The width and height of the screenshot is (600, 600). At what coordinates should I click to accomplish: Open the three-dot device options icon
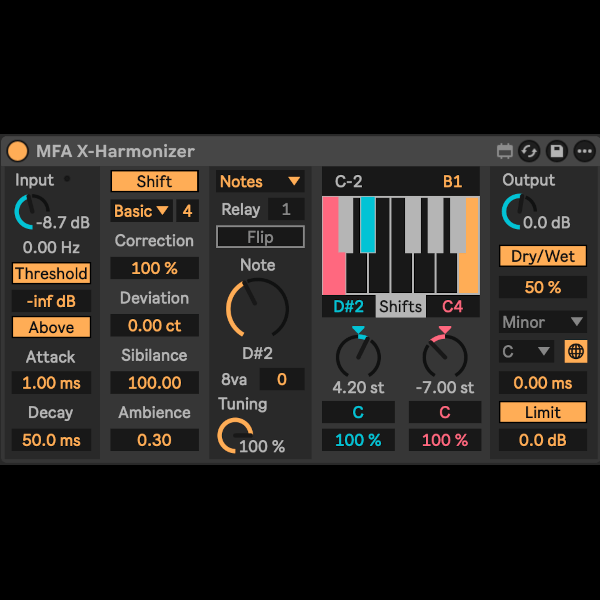click(x=584, y=151)
